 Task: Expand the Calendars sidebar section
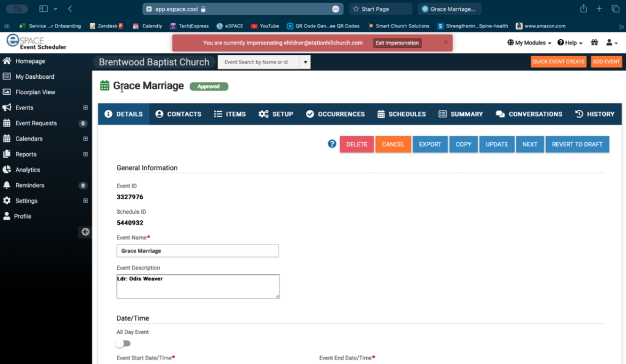(86, 139)
